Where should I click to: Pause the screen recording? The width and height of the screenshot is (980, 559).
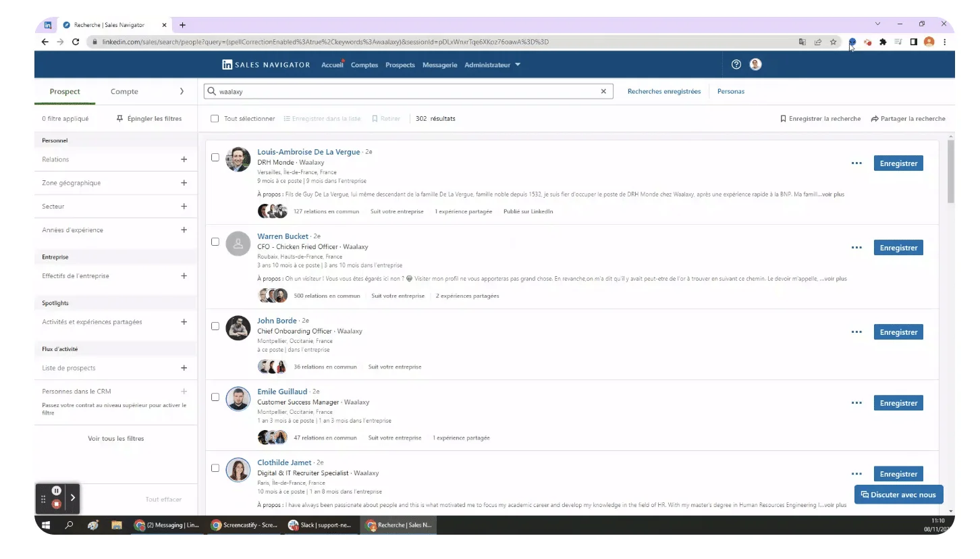tap(57, 491)
